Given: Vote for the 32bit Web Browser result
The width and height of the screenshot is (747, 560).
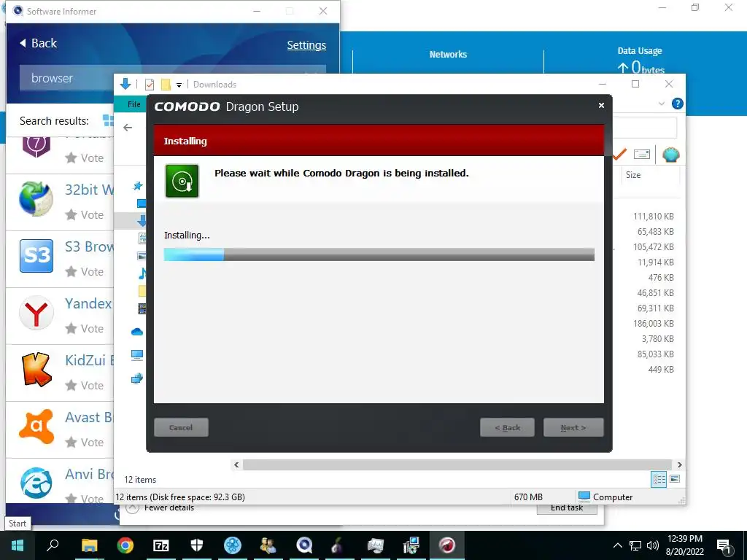Looking at the screenshot, I should [85, 215].
